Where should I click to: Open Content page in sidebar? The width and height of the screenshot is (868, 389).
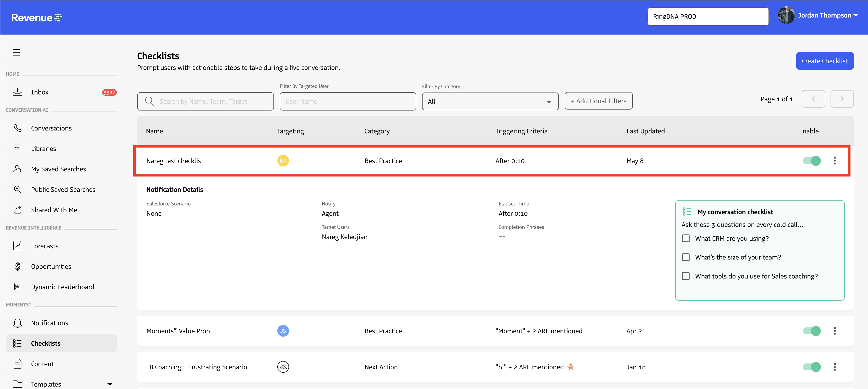point(43,364)
